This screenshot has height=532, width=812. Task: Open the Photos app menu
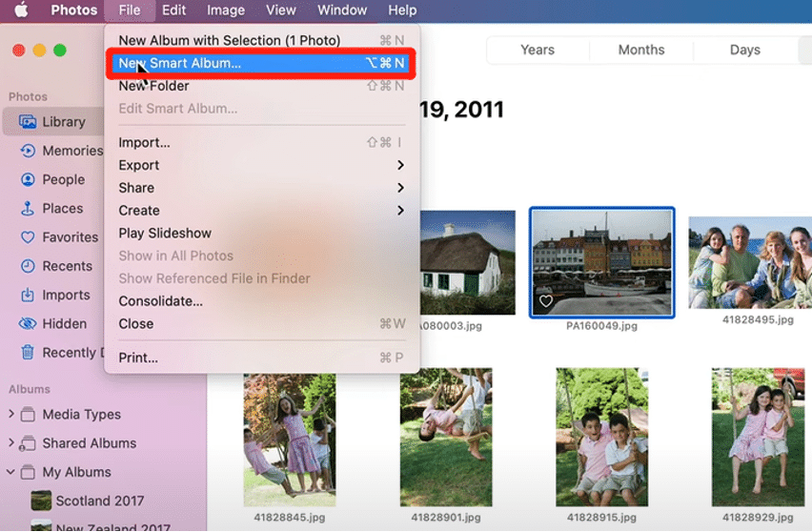pos(73,10)
